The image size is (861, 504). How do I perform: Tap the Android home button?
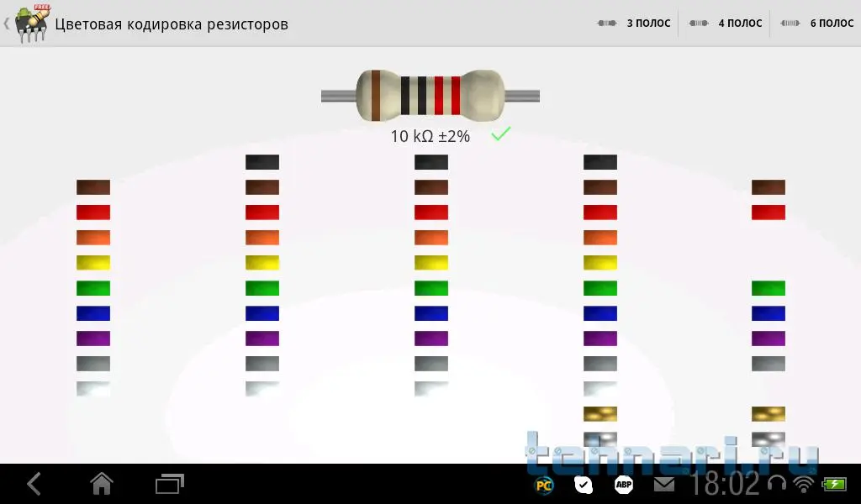click(x=101, y=484)
